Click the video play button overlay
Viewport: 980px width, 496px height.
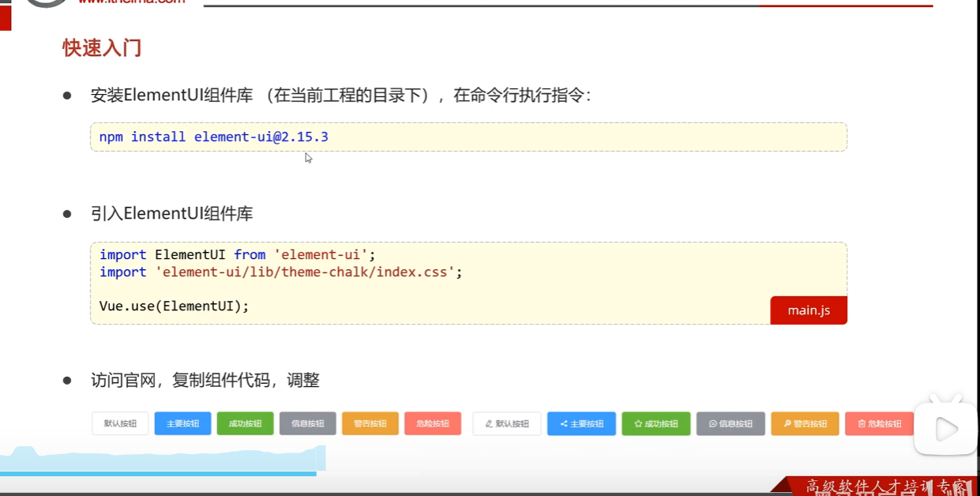(x=945, y=429)
